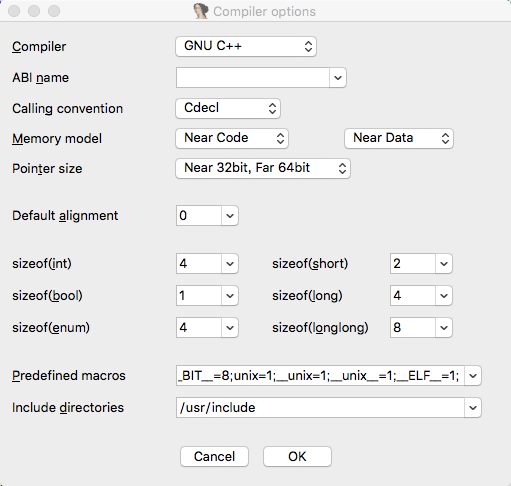Change the Near Data memory model
Image resolution: width=511 pixels, height=486 pixels.
(x=399, y=138)
